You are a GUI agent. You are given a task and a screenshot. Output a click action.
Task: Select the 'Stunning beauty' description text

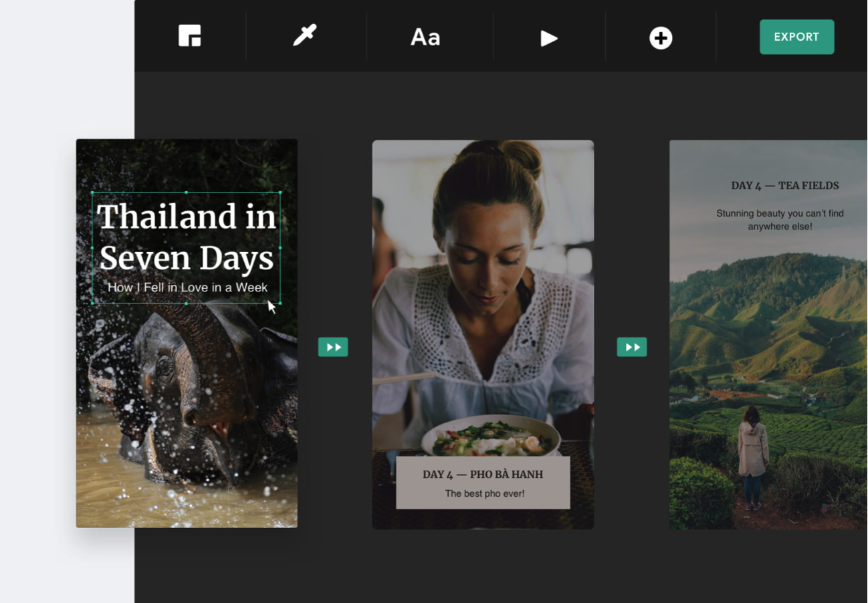[780, 219]
